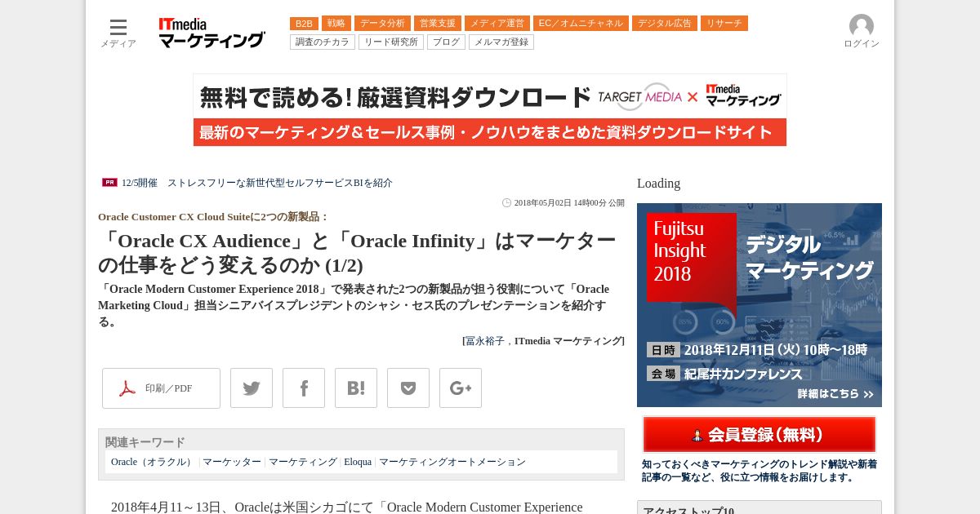Click the 資料ダウンロード banner ad
The image size is (980, 514).
click(490, 110)
